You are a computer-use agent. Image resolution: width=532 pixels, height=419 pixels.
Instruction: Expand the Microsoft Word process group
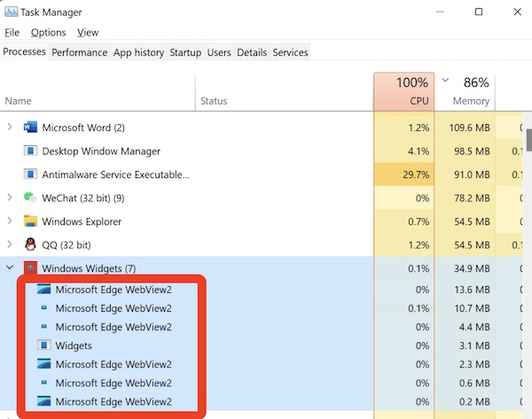click(x=10, y=128)
